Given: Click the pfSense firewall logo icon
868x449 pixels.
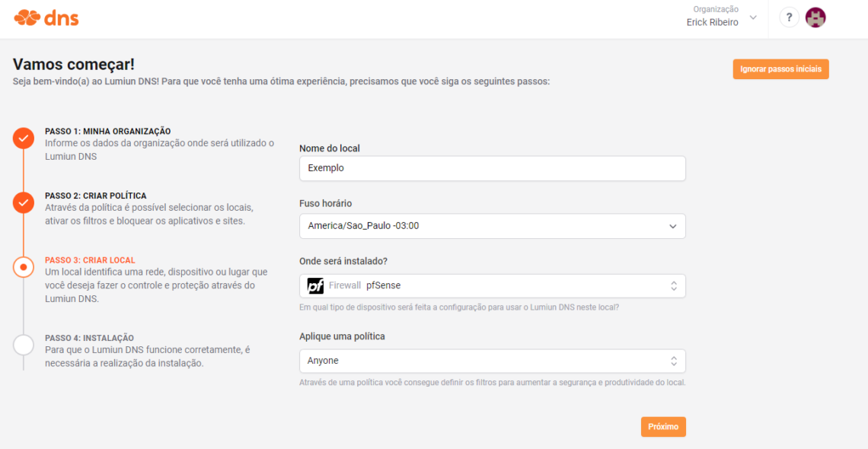Looking at the screenshot, I should pyautogui.click(x=315, y=286).
